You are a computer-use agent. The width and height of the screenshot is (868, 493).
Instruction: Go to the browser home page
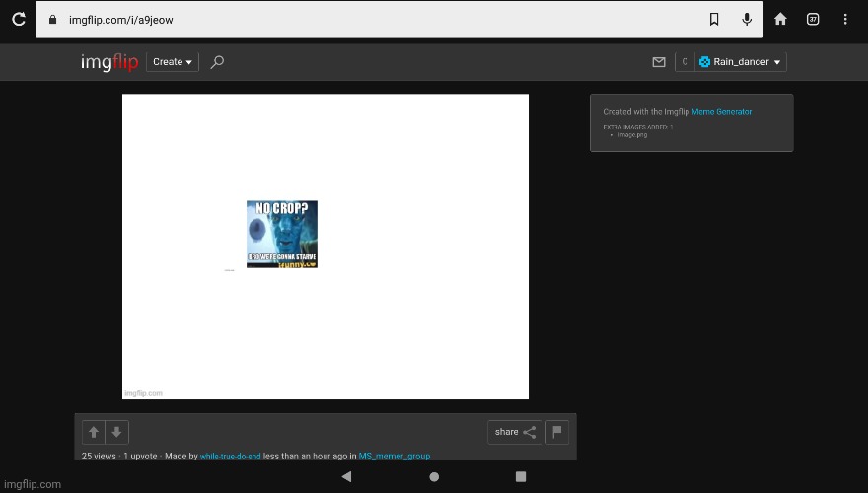coord(780,19)
